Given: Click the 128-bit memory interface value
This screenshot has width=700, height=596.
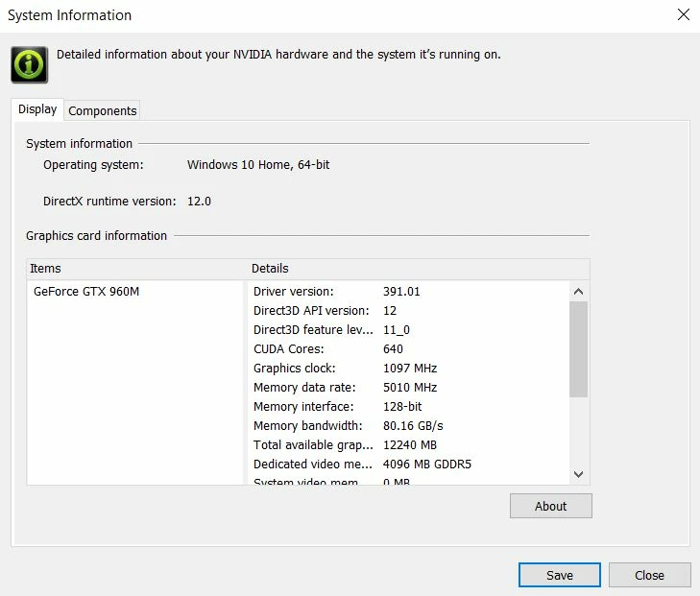Looking at the screenshot, I should (x=402, y=406).
